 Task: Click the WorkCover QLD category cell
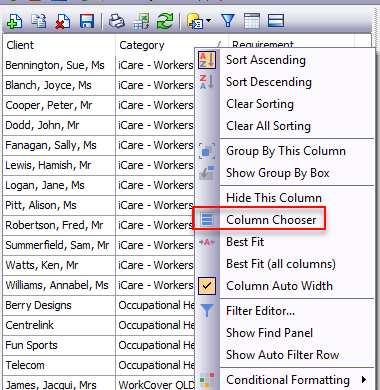[155, 383]
